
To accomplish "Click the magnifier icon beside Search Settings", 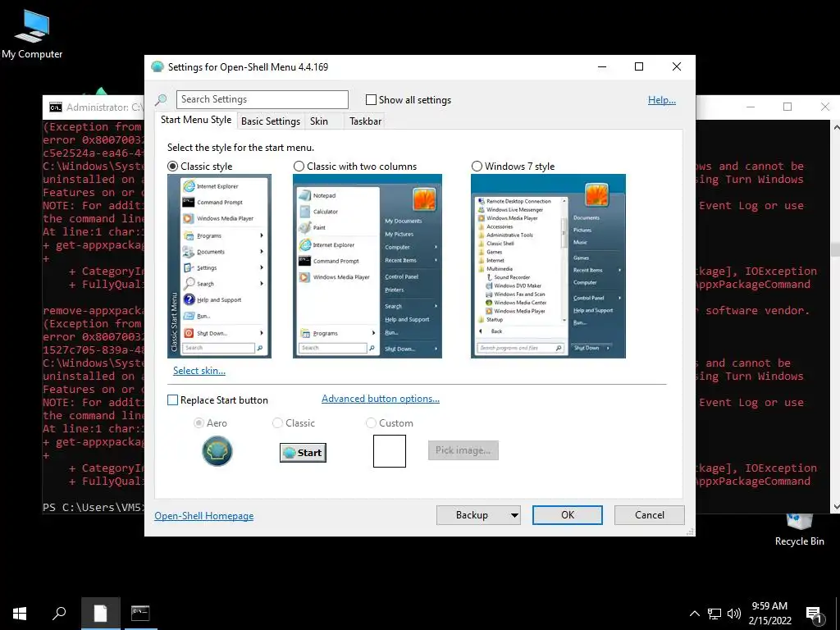I will tap(162, 99).
